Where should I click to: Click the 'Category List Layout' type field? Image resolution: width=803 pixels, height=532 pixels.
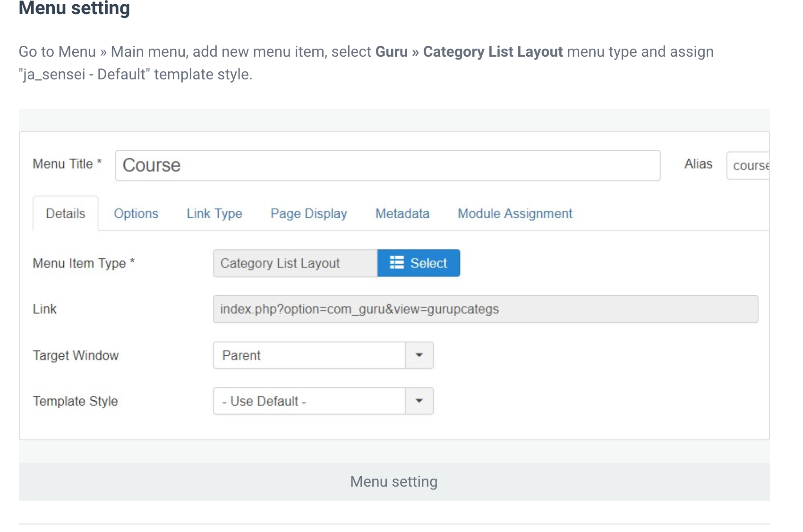[295, 263]
